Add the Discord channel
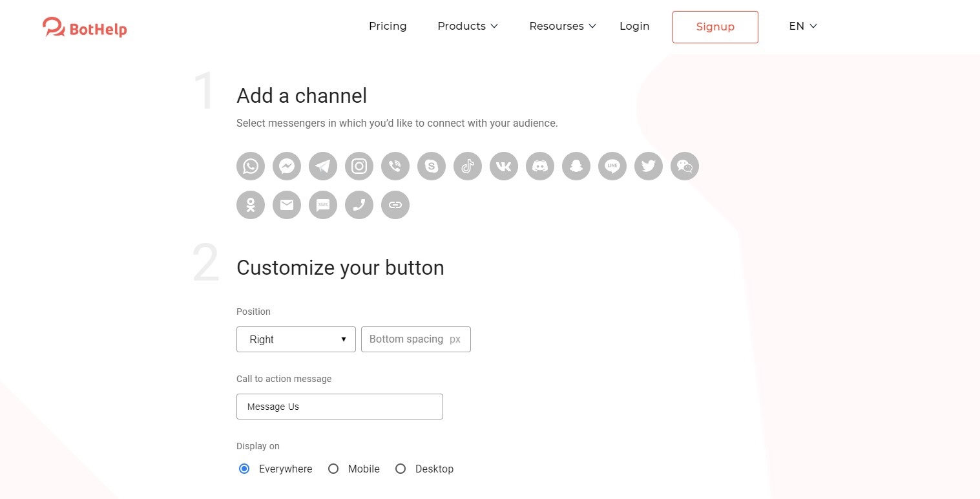 540,166
